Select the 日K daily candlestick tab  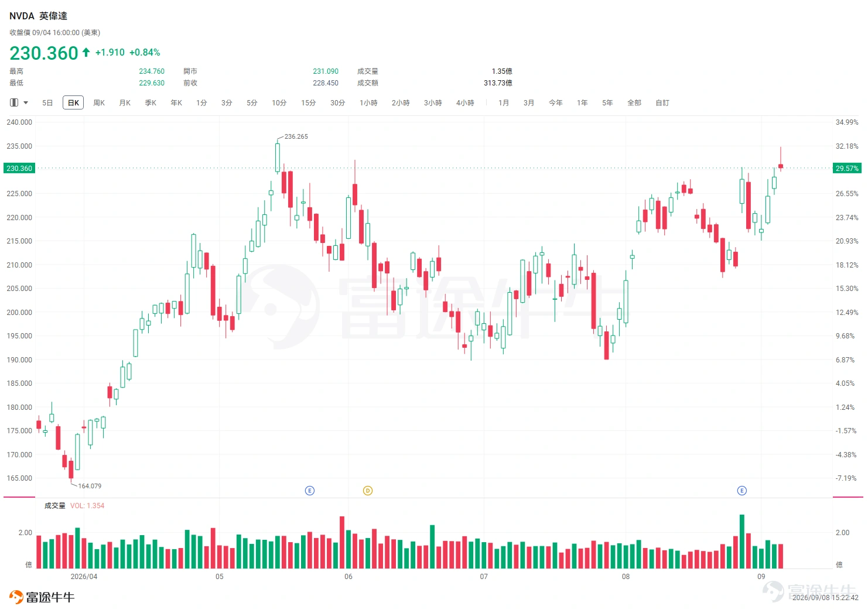(x=73, y=103)
